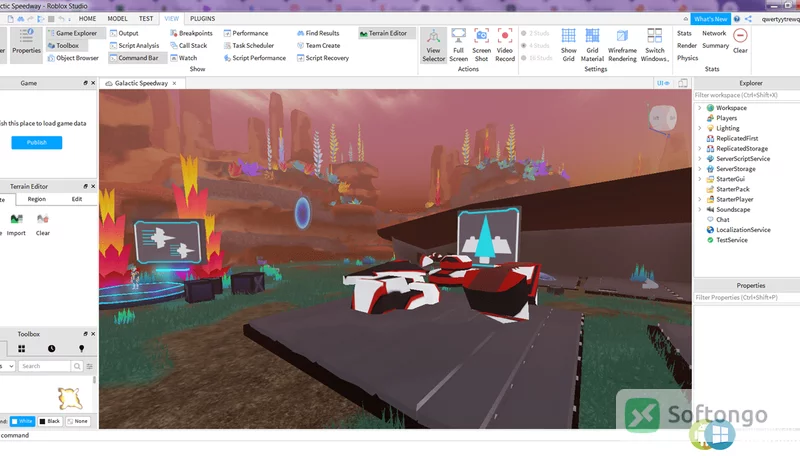Toggle Show Grid
800x456 pixels.
click(x=568, y=45)
